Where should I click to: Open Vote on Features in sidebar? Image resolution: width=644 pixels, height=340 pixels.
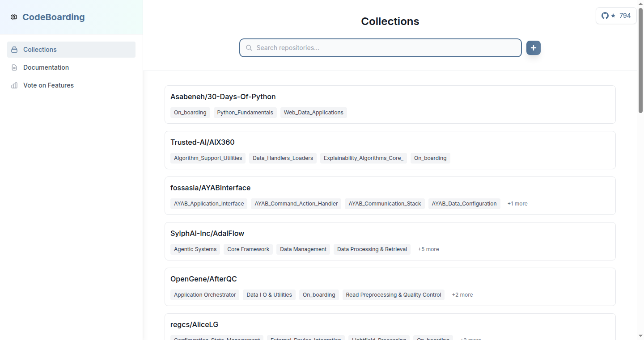71,85
